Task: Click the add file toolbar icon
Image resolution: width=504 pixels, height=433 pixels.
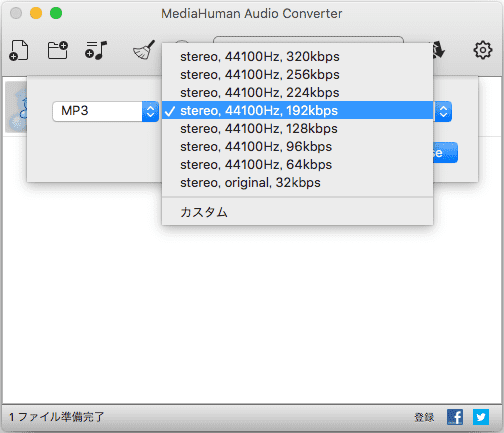Action: (19, 50)
